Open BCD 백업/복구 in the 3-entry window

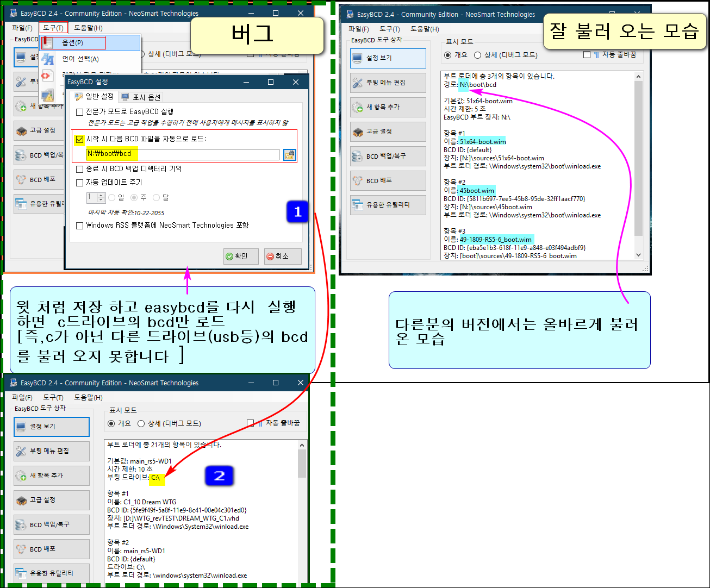click(388, 156)
